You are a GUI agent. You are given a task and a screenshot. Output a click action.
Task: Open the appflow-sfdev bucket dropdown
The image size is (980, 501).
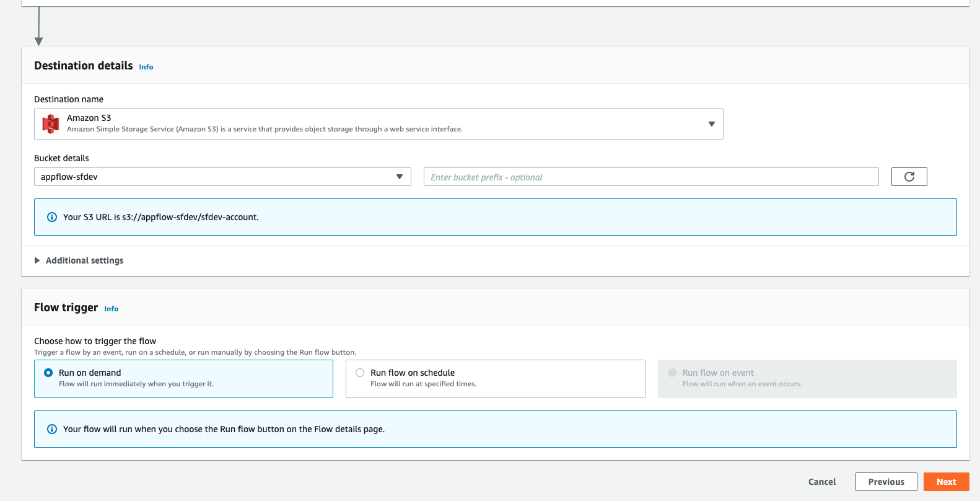click(222, 177)
